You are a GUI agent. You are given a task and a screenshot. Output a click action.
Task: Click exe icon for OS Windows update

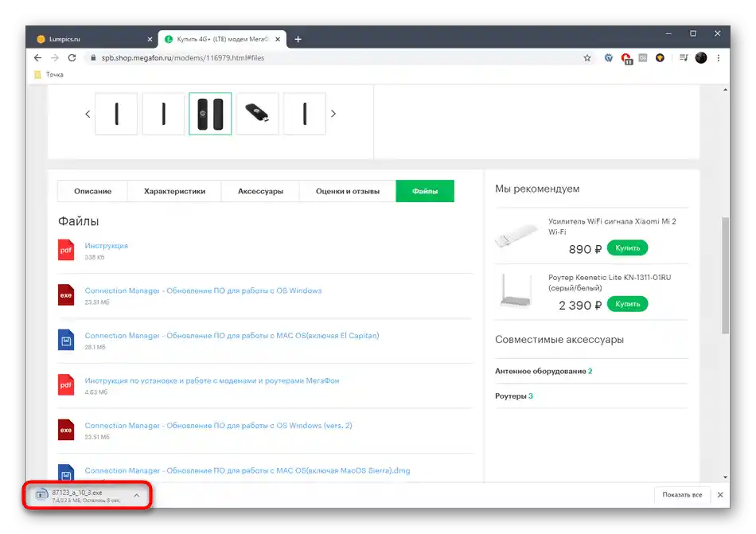[x=66, y=295]
